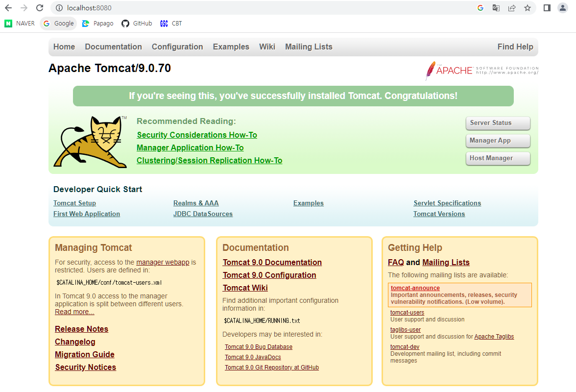Open the NAVER bookmark
Image resolution: width=576 pixels, height=392 pixels.
tap(20, 24)
